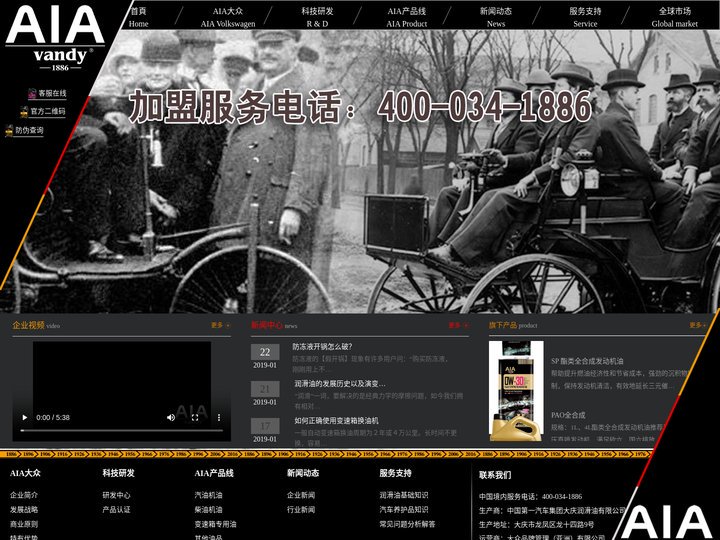This screenshot has width=720, height=540.
Task: Open news article 如何正确使用变速箱换油机
Action: 337,420
